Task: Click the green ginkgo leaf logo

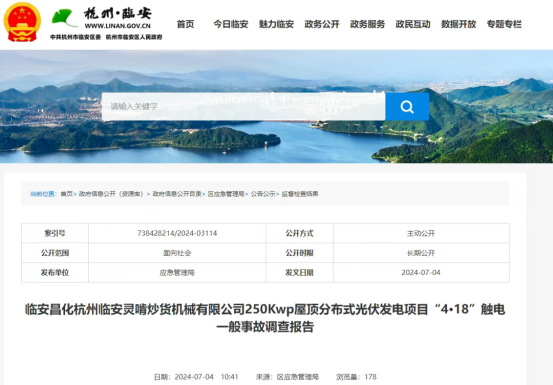Action: tap(64, 18)
